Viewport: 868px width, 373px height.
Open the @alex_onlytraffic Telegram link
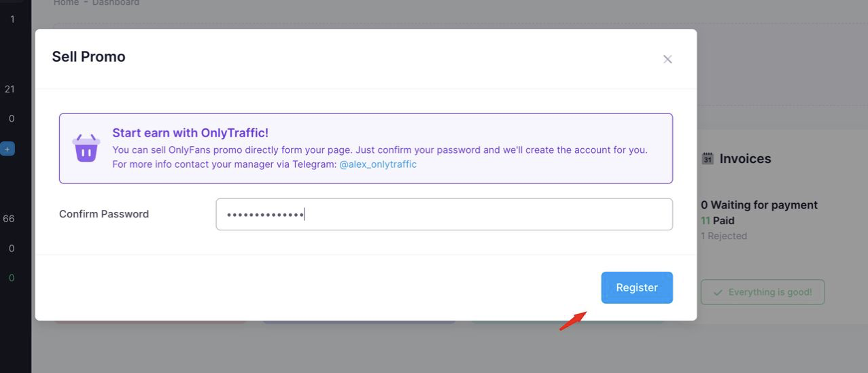pyautogui.click(x=377, y=164)
